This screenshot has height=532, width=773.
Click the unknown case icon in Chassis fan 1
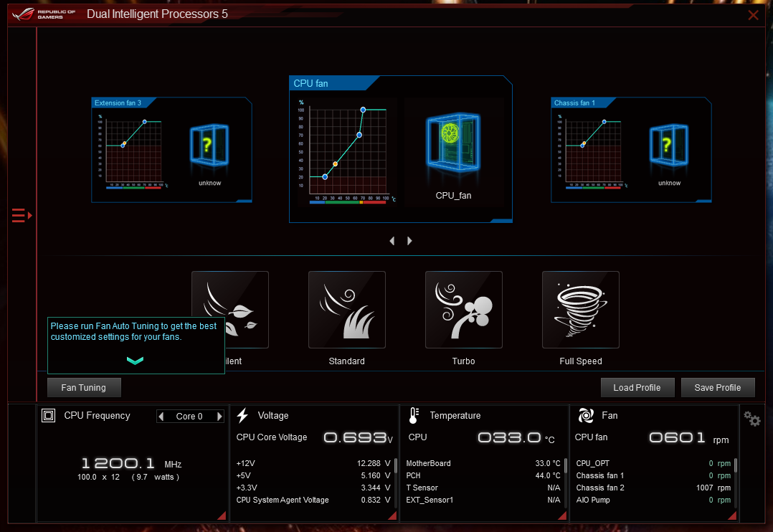click(668, 145)
